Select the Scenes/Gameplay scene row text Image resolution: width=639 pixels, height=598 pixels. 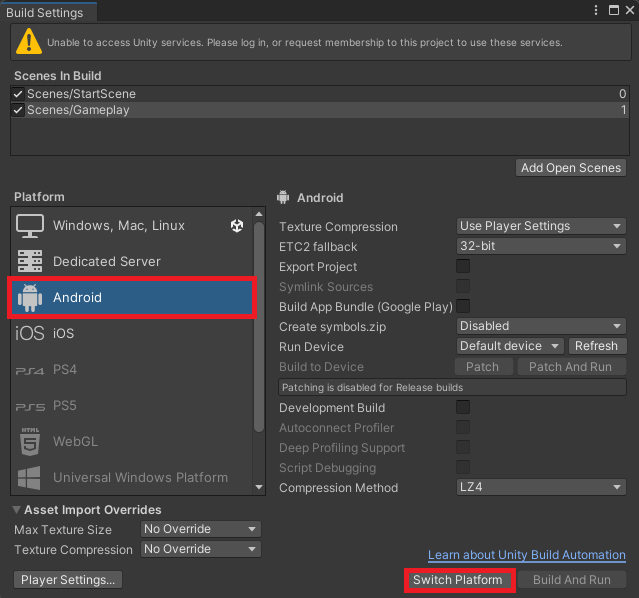[x=78, y=110]
